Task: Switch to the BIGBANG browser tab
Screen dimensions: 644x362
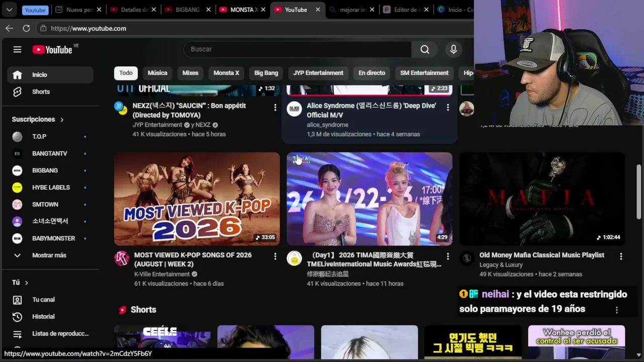Action: pyautogui.click(x=187, y=10)
